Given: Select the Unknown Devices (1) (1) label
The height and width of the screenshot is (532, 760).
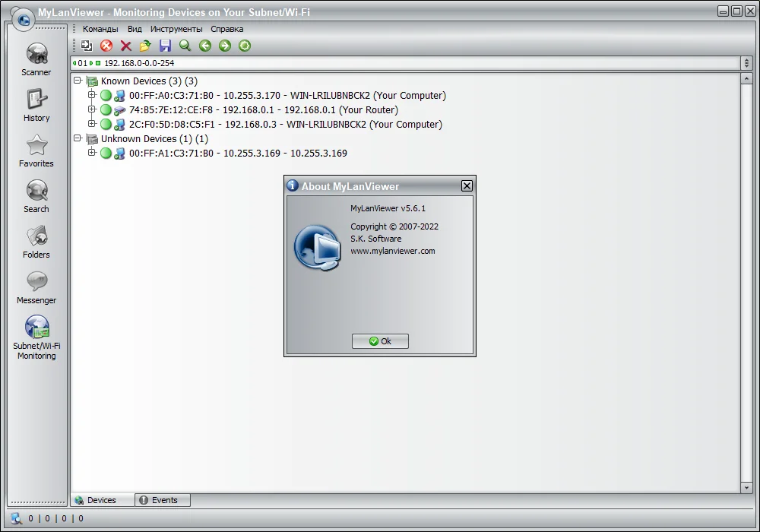Looking at the screenshot, I should (x=154, y=139).
